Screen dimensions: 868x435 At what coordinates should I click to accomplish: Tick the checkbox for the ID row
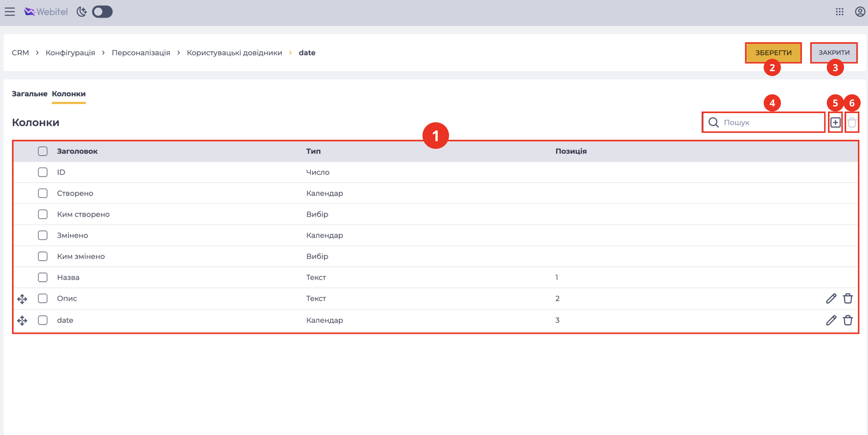tap(43, 172)
